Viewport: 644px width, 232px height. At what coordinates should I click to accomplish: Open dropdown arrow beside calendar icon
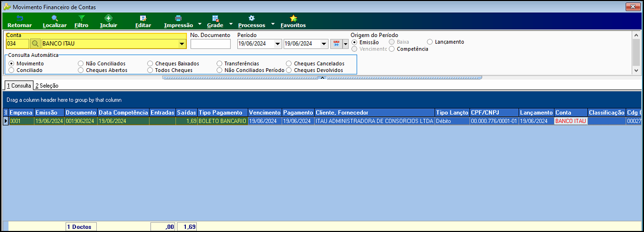click(345, 44)
